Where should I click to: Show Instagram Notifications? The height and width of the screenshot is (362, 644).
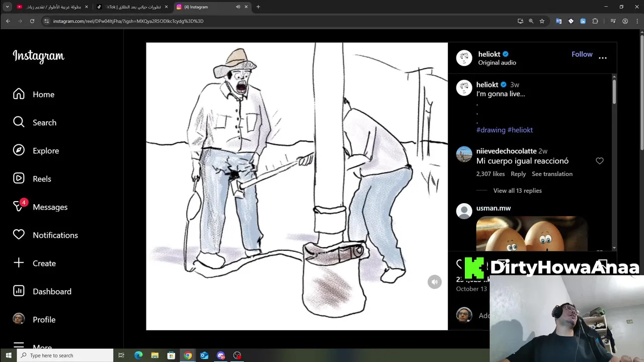tap(45, 235)
